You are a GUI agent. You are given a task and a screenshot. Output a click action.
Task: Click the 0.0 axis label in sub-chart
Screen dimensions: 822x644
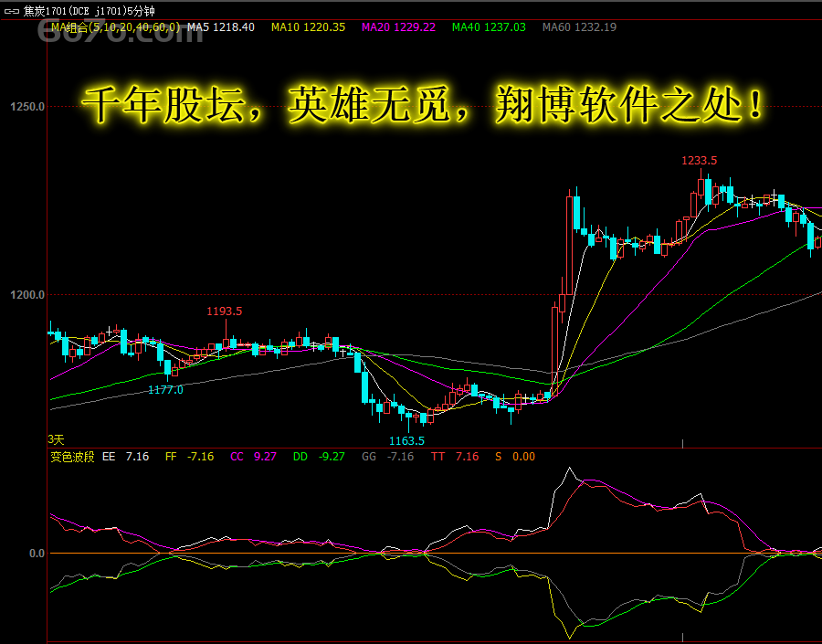[x=37, y=554]
